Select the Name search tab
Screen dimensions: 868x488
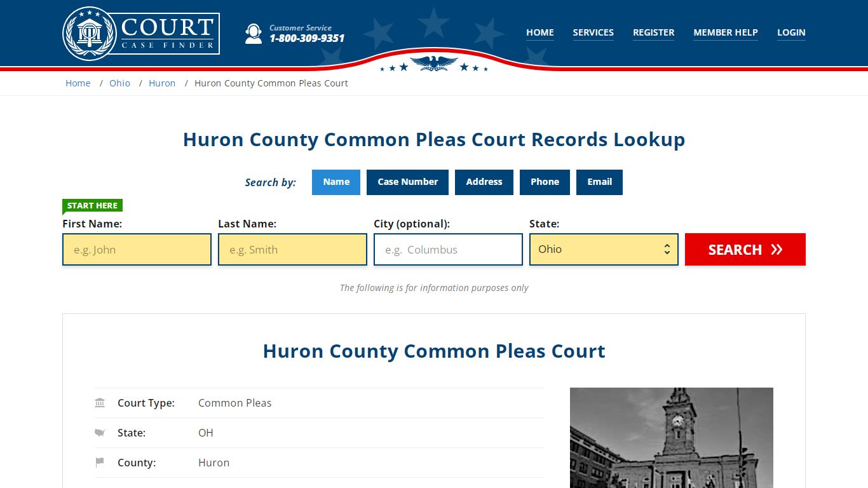click(x=336, y=182)
